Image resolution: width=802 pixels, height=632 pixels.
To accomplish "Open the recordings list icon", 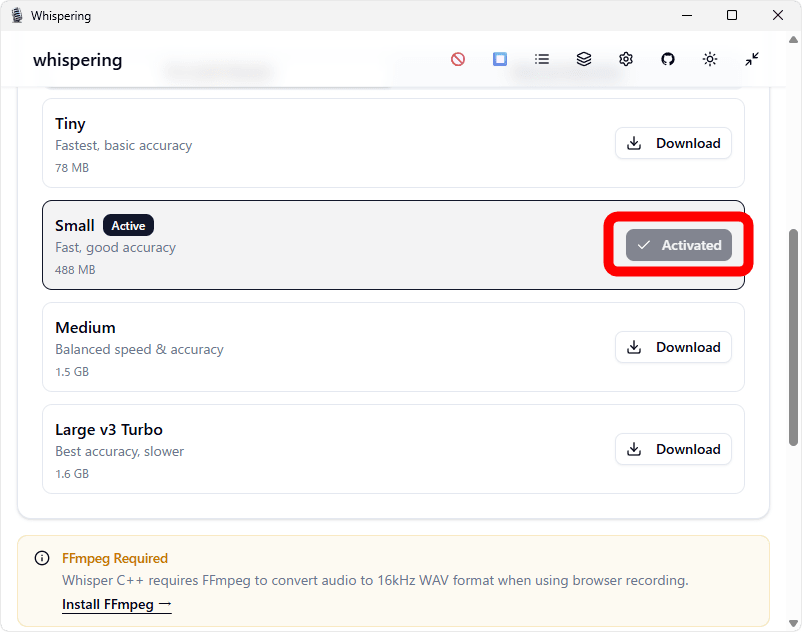I will [542, 59].
